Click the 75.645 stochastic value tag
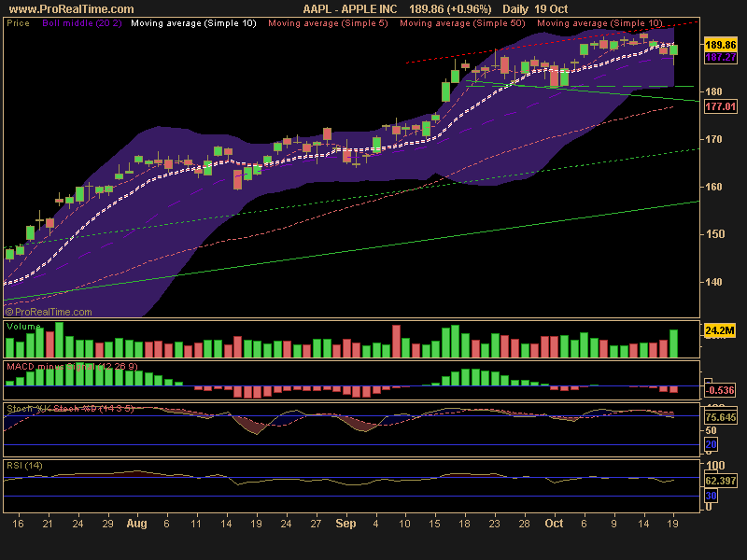The height and width of the screenshot is (560, 747). pos(720,417)
